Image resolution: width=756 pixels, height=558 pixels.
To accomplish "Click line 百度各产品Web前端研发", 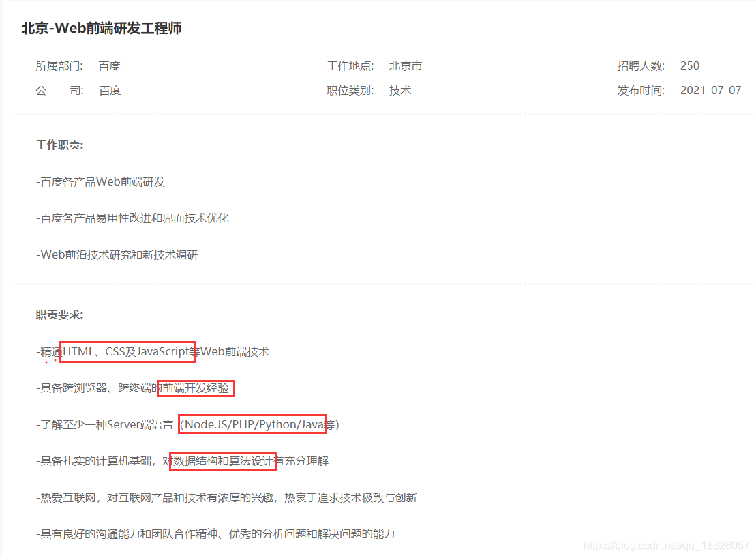I will tap(100, 182).
